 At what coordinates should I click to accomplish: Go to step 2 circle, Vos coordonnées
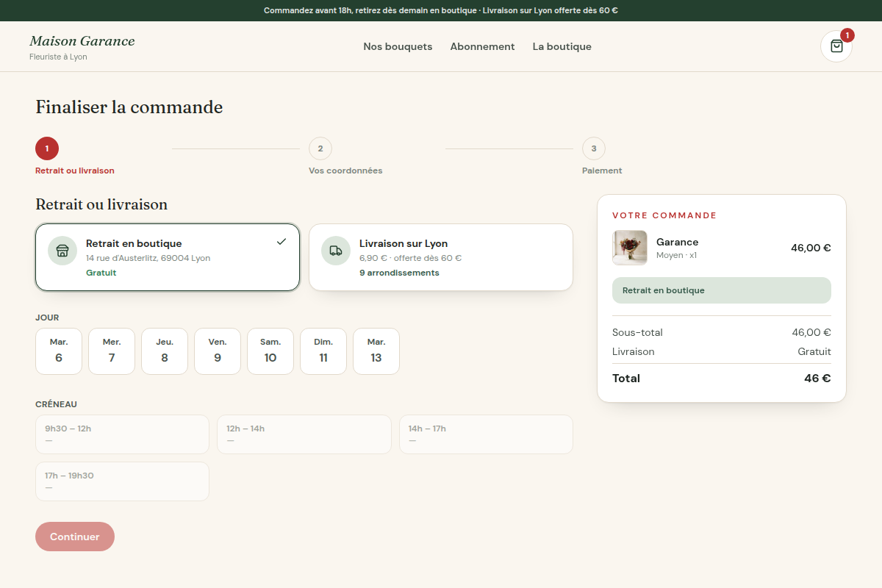[x=320, y=148]
